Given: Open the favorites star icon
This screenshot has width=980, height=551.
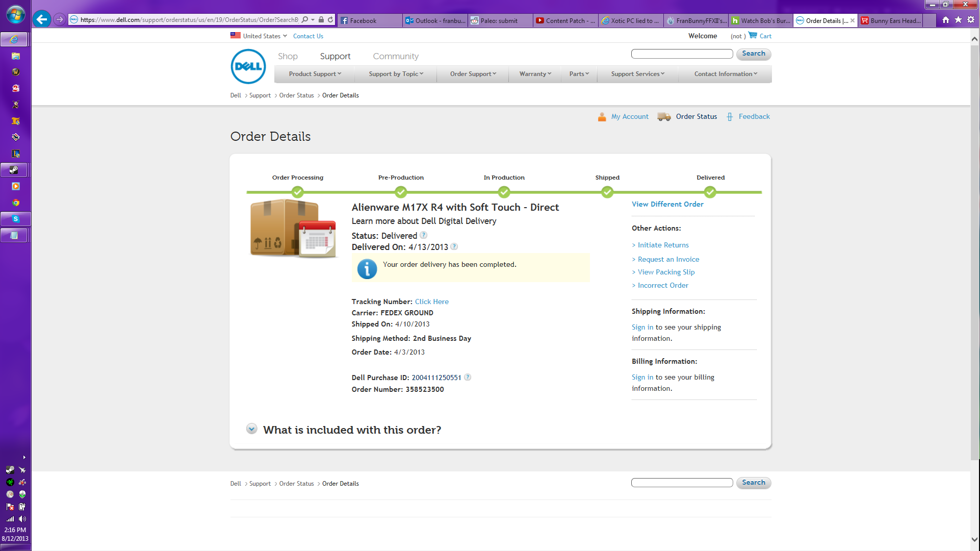Looking at the screenshot, I should (958, 20).
